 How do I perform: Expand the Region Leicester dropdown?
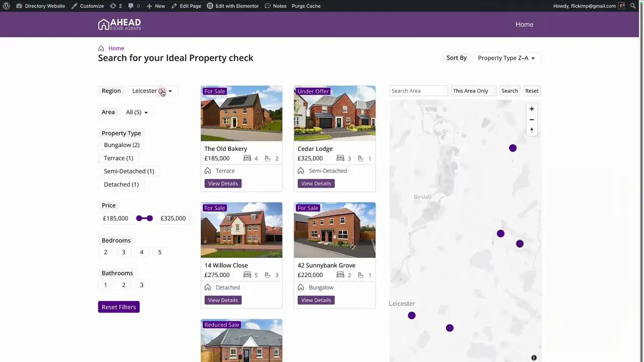pos(152,91)
